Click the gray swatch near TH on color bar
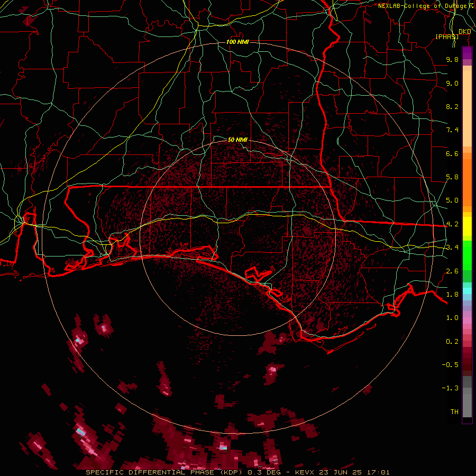This screenshot has height=476, width=476. tap(467, 407)
